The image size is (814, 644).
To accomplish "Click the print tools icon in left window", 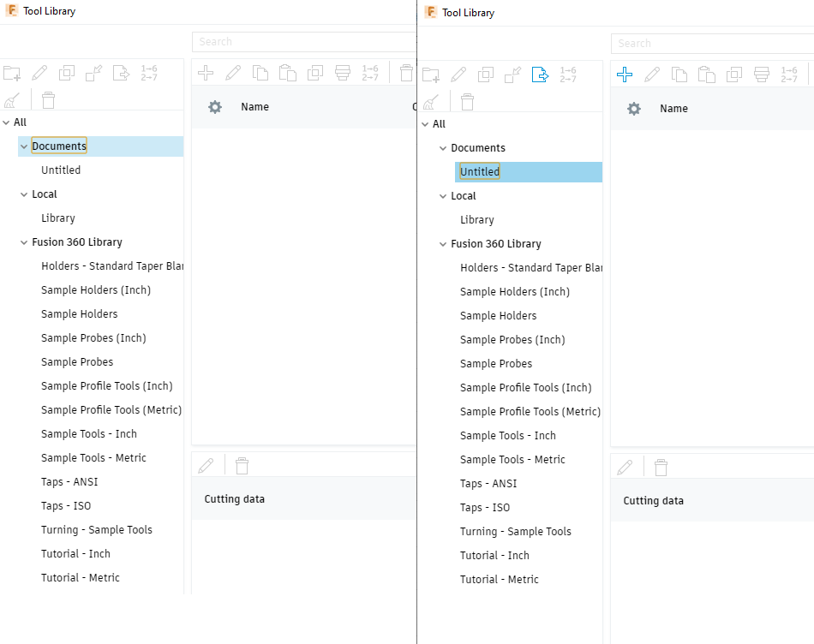I will [343, 73].
